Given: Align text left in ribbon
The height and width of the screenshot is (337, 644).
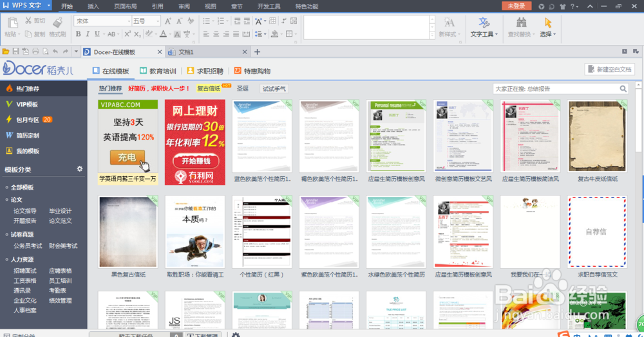Looking at the screenshot, I should 206,34.
